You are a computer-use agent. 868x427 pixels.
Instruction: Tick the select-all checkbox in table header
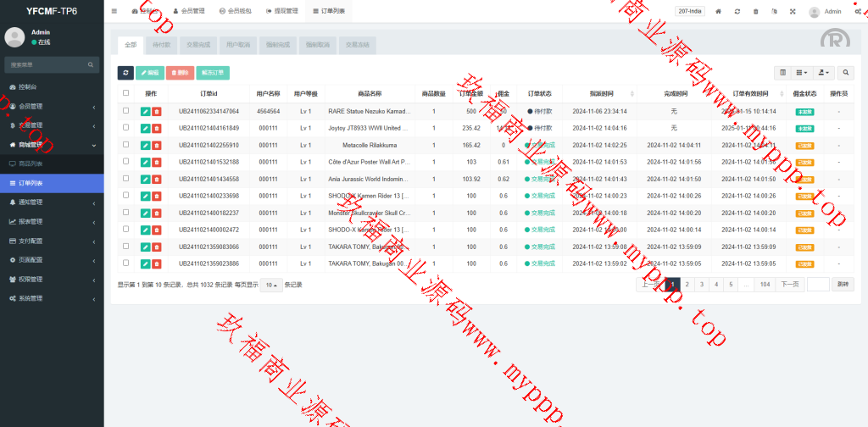coord(126,93)
